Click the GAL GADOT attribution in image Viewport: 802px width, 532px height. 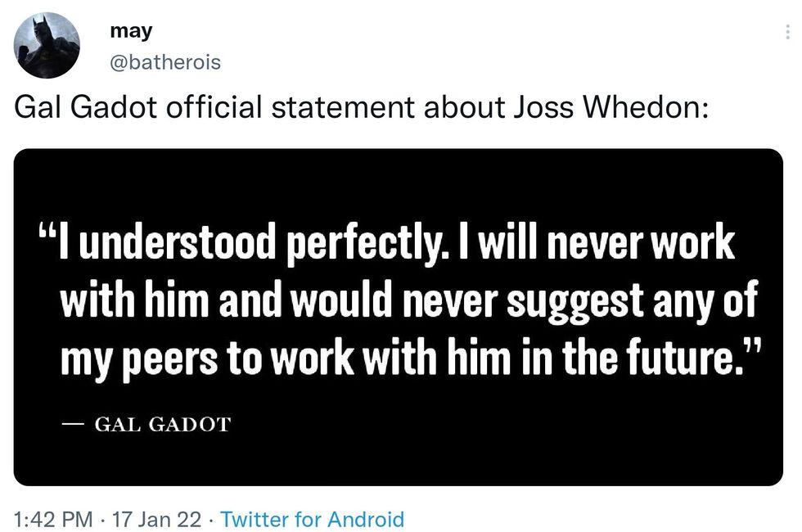coord(163,425)
